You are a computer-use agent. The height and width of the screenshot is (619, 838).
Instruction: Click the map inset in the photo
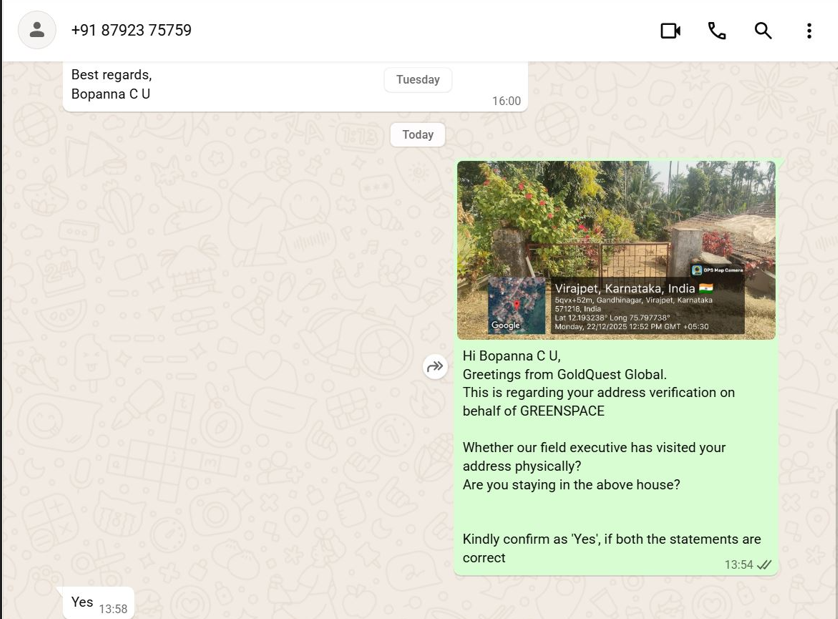pyautogui.click(x=516, y=305)
